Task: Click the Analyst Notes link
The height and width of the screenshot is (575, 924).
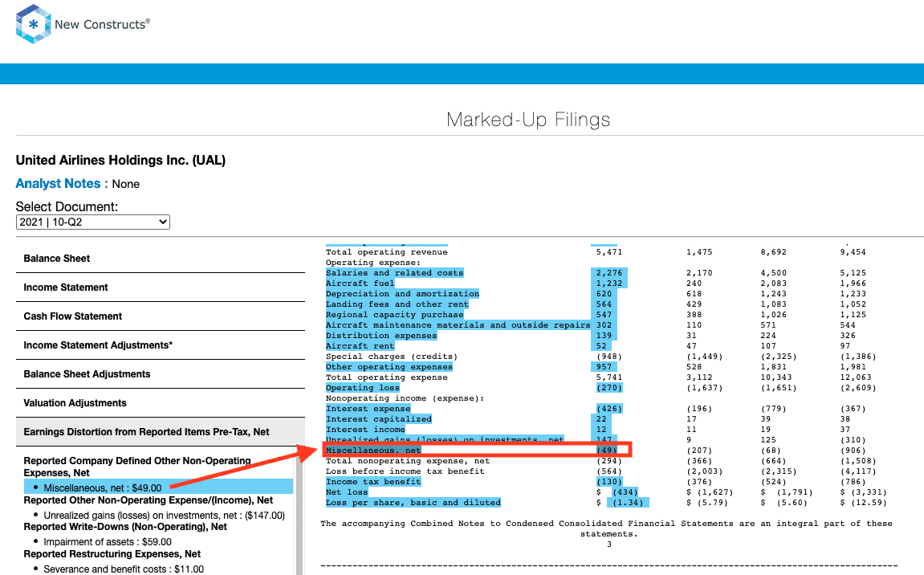Action: coord(58,183)
